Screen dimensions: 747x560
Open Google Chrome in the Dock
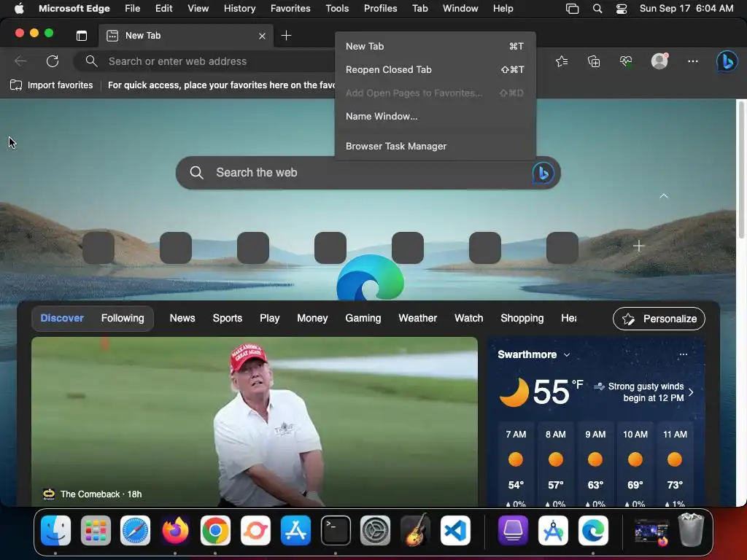point(215,531)
